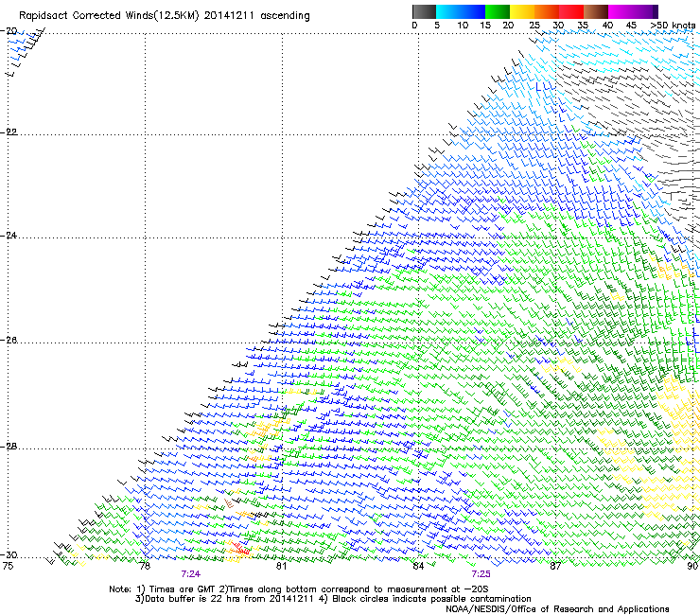Click the -26 latitude axis label
The width and height of the screenshot is (700, 615).
click(x=9, y=341)
